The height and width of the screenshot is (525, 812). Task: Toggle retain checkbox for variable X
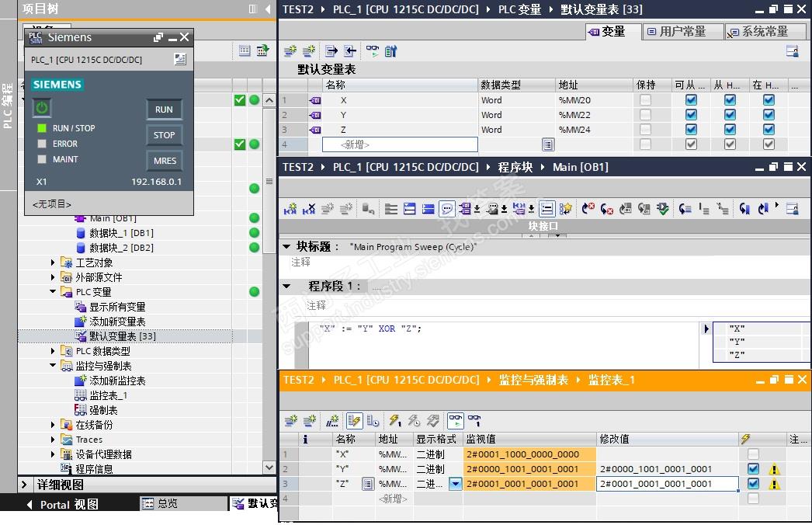point(645,100)
